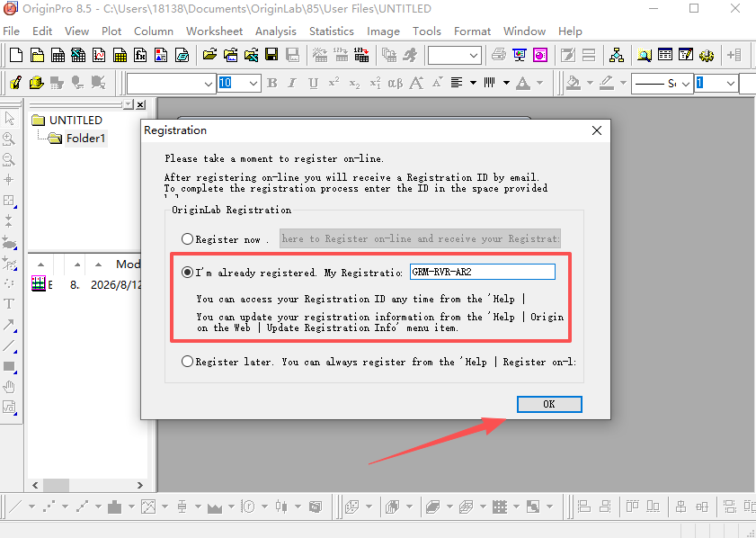
Task: Expand the column plot type dropdown arrow
Action: pyautogui.click(x=131, y=507)
